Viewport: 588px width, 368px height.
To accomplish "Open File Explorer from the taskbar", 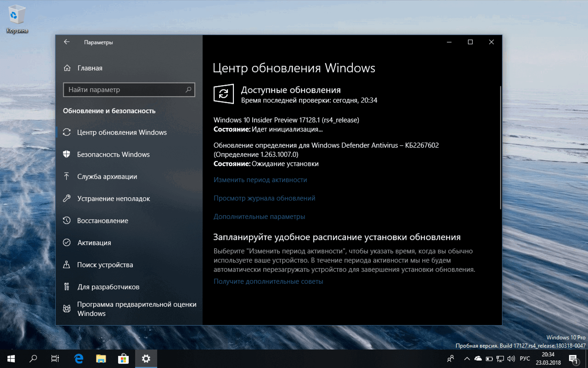I will (x=101, y=358).
